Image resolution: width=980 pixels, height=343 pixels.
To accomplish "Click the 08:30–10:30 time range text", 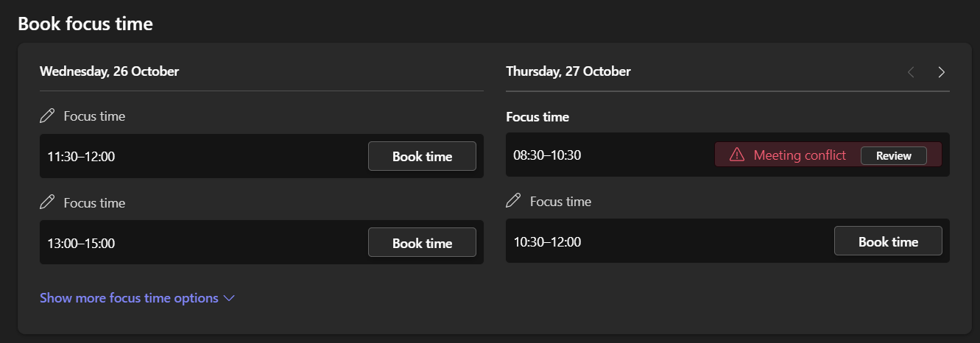I will pyautogui.click(x=547, y=155).
